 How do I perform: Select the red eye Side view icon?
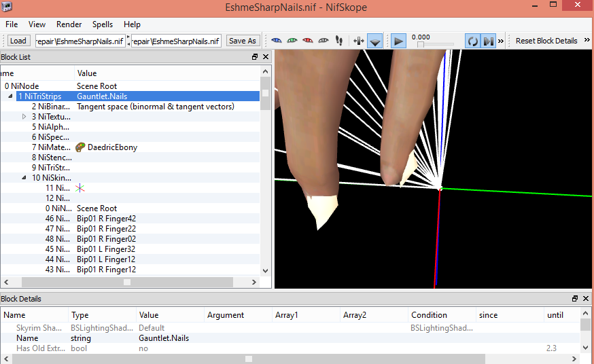308,41
